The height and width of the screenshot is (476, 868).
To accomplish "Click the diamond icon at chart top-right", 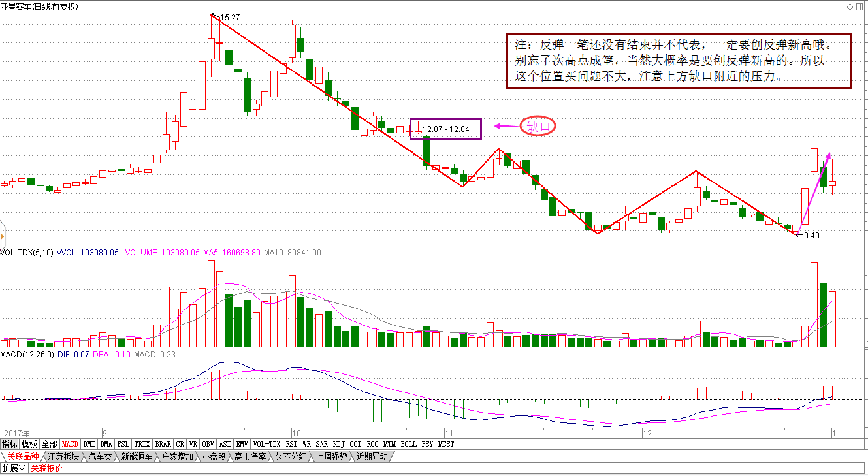I will coord(849,7).
